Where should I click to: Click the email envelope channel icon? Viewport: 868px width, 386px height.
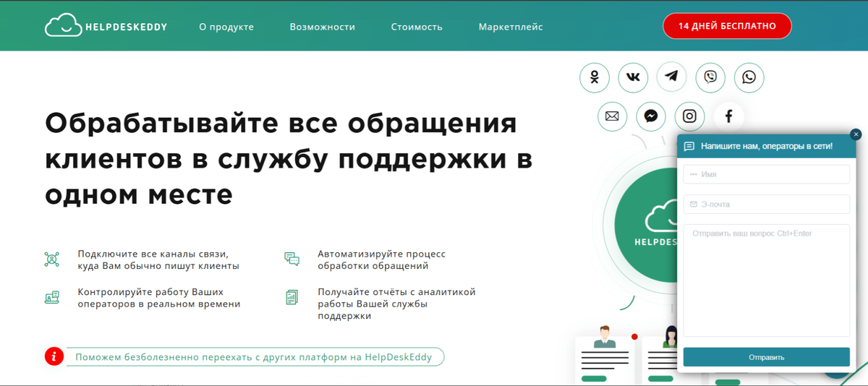613,116
